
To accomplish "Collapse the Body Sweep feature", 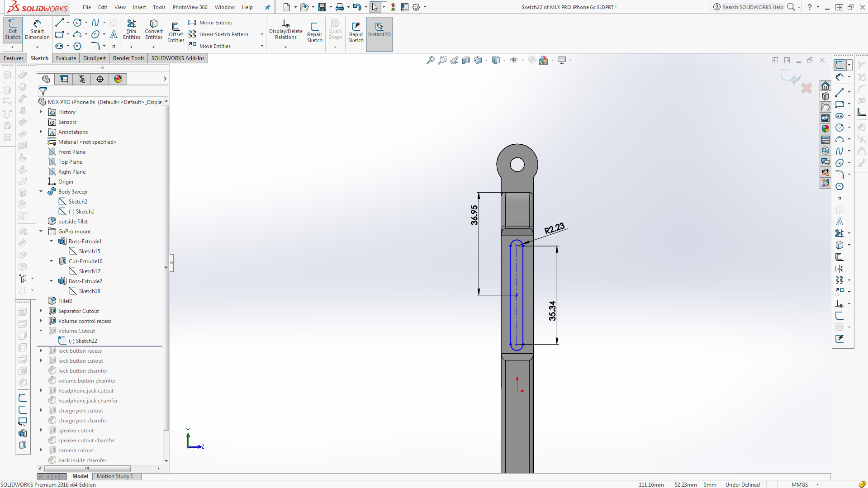I will click(41, 192).
